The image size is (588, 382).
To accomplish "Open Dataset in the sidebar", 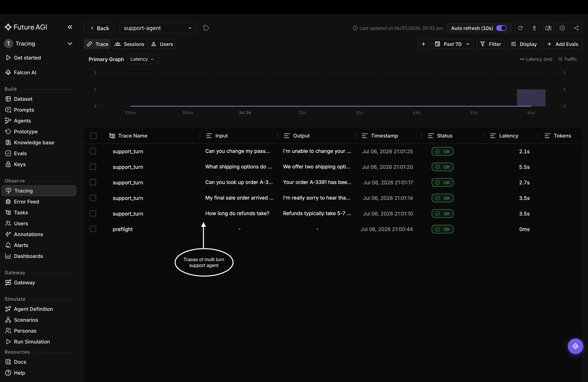I will tap(23, 99).
